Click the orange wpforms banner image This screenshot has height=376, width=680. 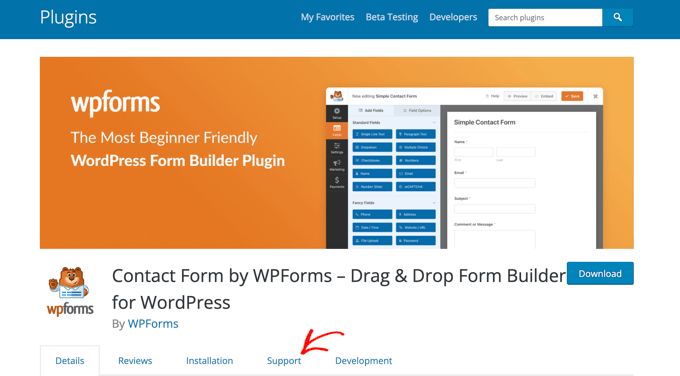[337, 153]
